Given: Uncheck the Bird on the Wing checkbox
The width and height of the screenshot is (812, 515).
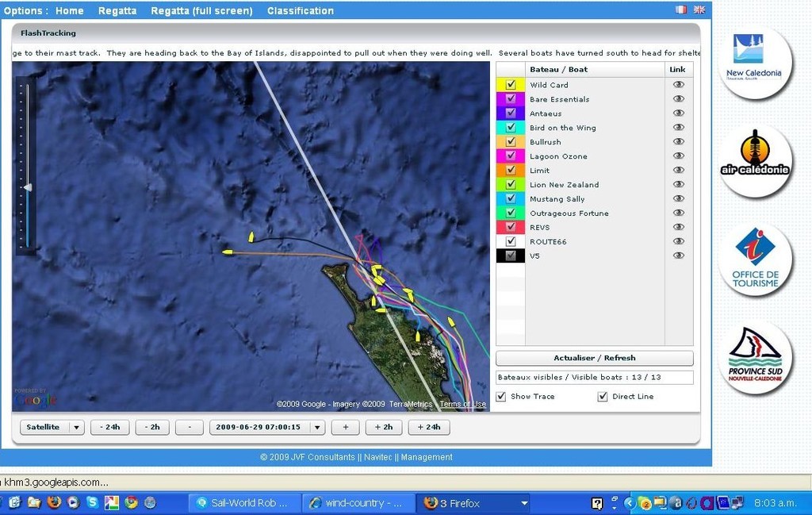Looking at the screenshot, I should (x=511, y=127).
